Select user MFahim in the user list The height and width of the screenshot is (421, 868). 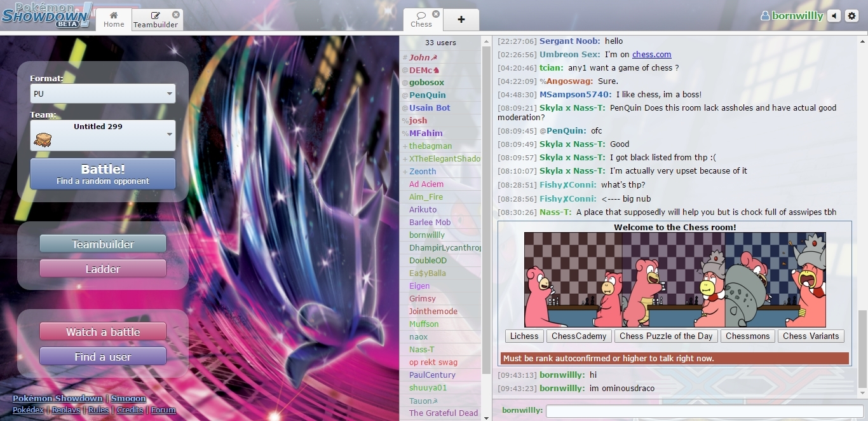[440, 134]
